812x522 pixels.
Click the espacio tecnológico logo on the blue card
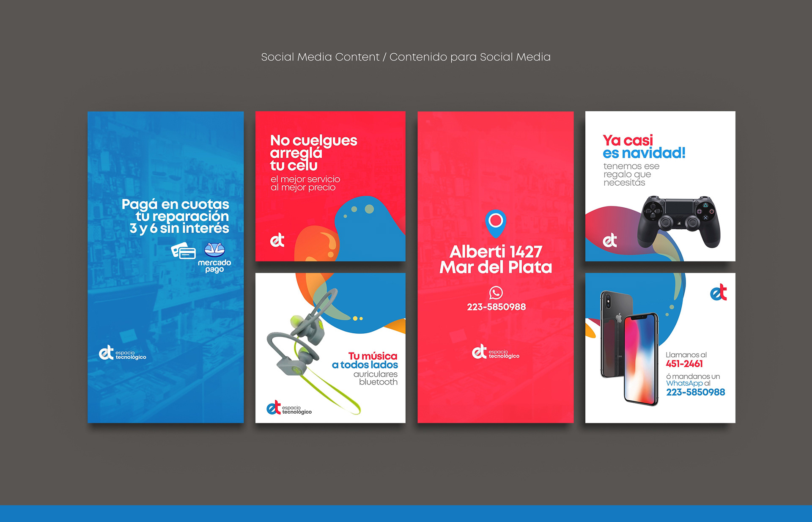(122, 353)
